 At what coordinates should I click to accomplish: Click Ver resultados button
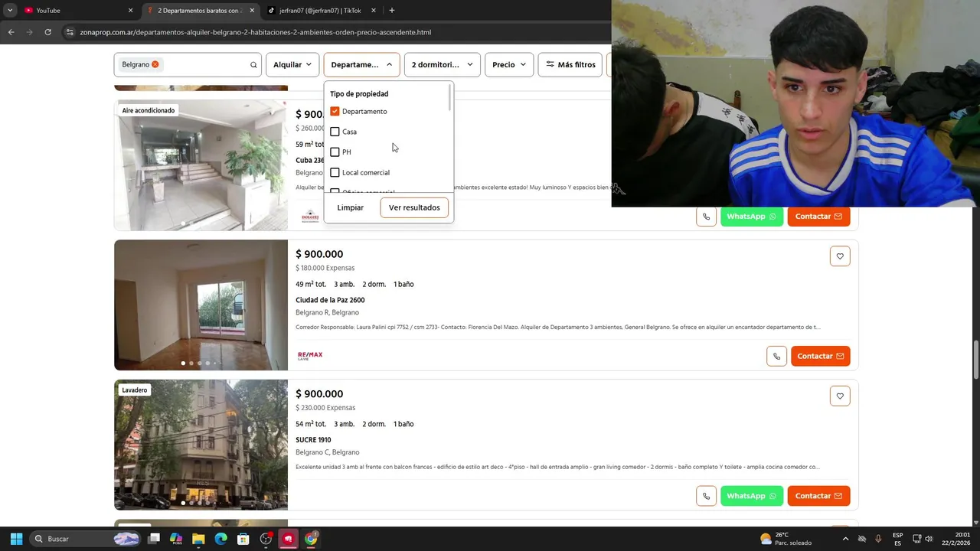[x=414, y=207]
